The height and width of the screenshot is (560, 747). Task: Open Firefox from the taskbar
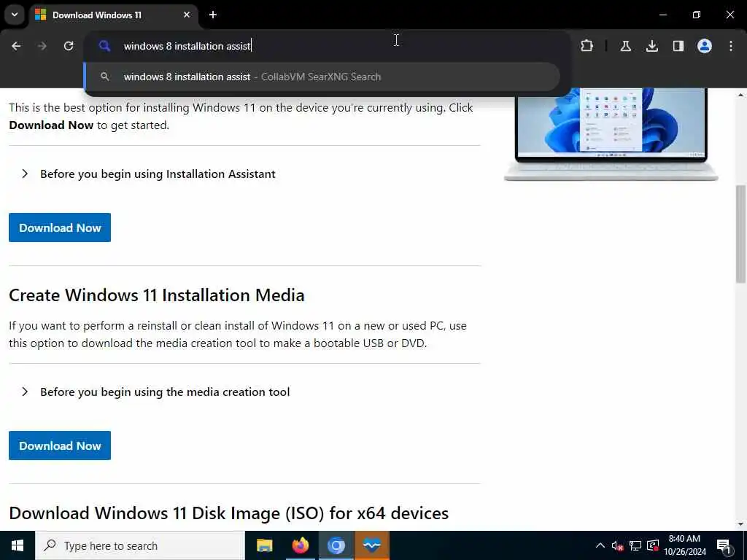pos(300,545)
